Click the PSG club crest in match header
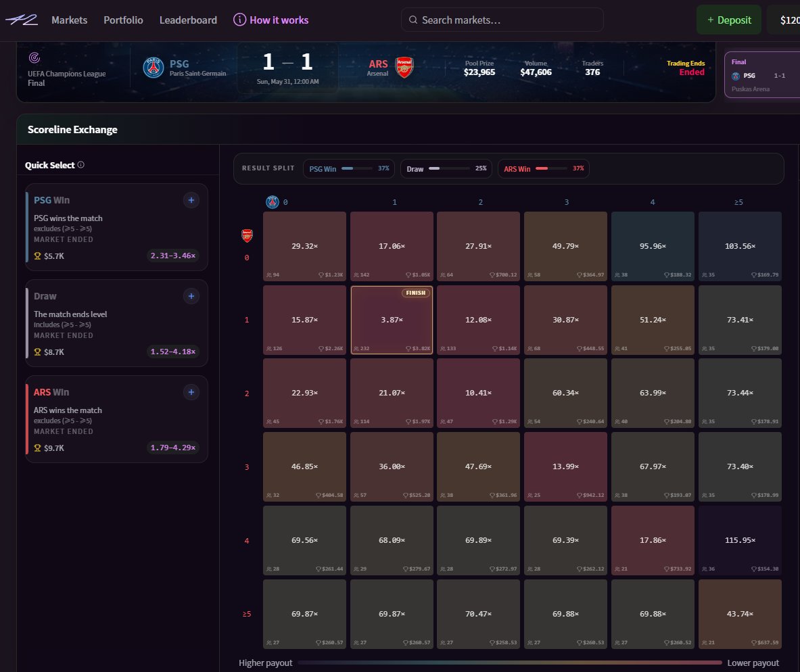The width and height of the screenshot is (800, 672). click(153, 68)
